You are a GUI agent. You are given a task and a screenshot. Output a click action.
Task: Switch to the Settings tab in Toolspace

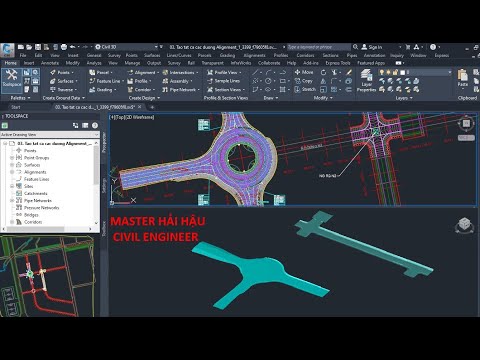104,185
